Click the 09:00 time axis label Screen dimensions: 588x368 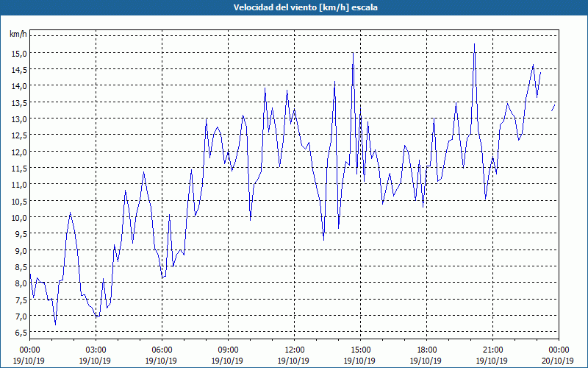(228, 350)
